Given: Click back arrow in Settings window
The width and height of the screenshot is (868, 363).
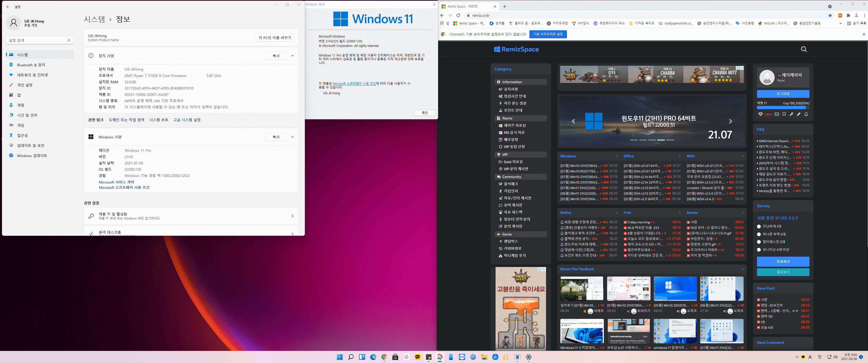Looking at the screenshot, I should [x=8, y=7].
